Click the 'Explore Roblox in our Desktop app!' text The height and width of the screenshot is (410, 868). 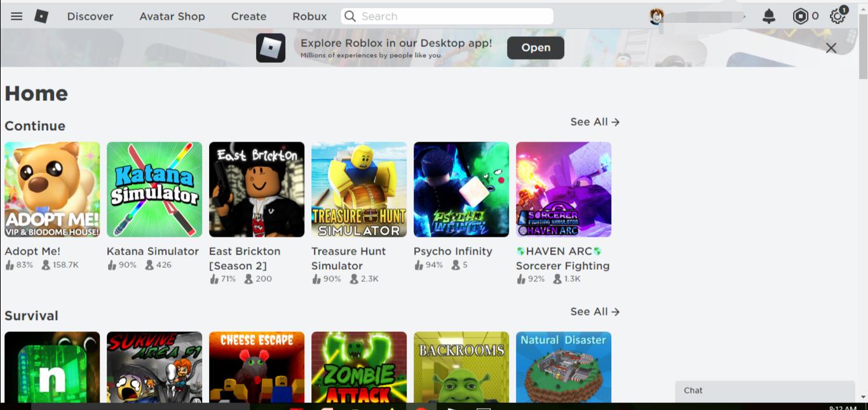coord(397,43)
